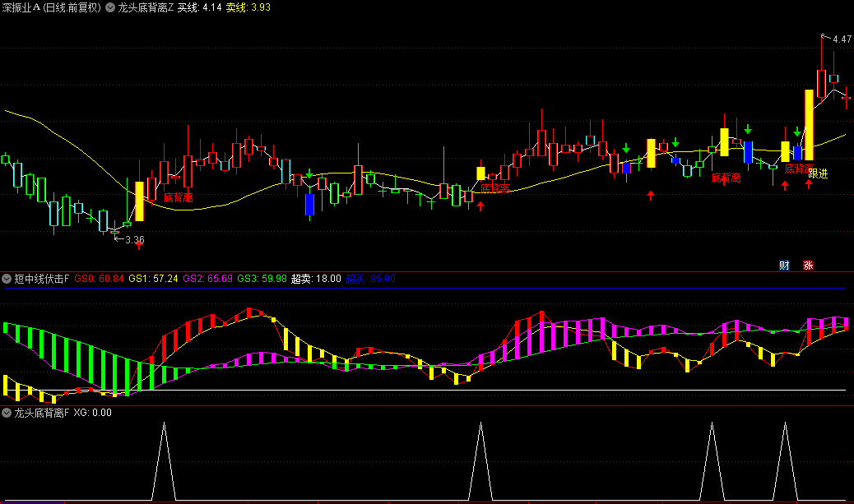This screenshot has height=504, width=854.
Task: Click the blue 超买 85.00 label
Action: (x=370, y=279)
